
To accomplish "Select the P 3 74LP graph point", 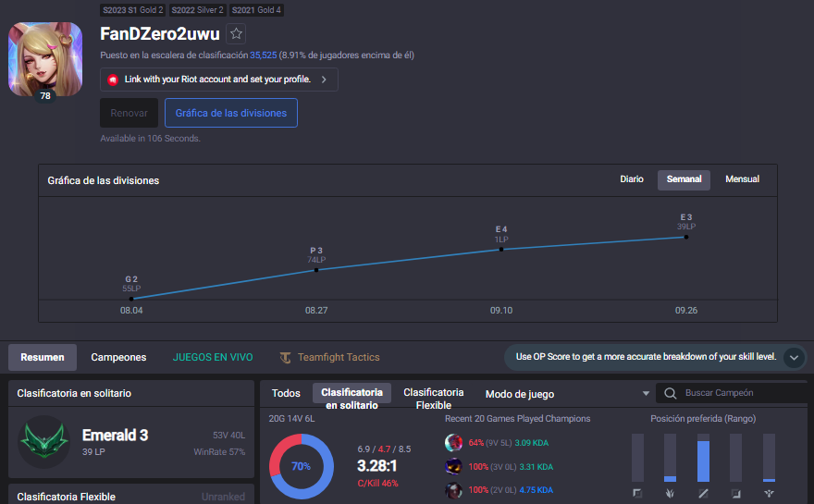I will (x=316, y=270).
